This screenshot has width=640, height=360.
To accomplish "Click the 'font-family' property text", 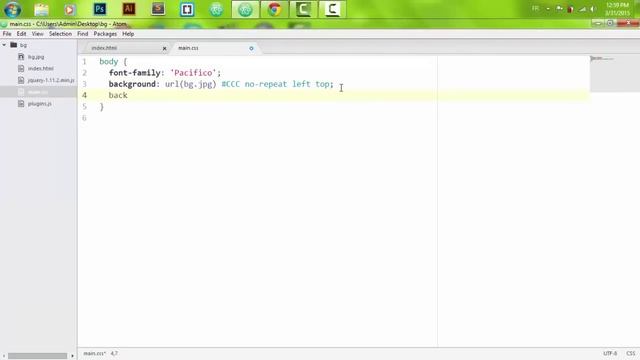I will [135, 73].
